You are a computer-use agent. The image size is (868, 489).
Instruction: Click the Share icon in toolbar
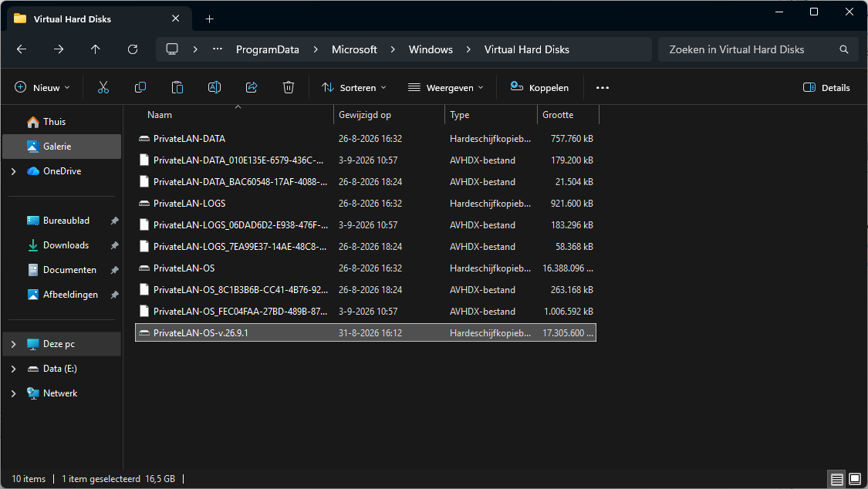click(252, 87)
